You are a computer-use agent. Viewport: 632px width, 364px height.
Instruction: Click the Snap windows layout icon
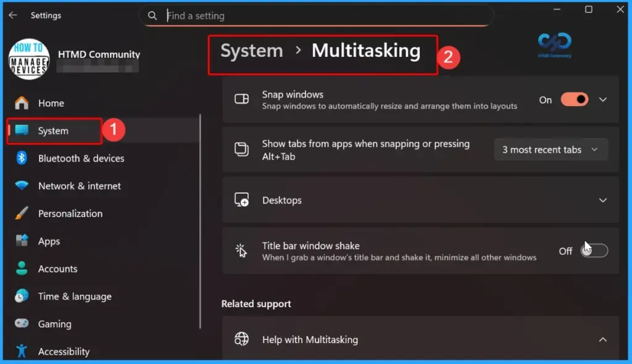[242, 99]
